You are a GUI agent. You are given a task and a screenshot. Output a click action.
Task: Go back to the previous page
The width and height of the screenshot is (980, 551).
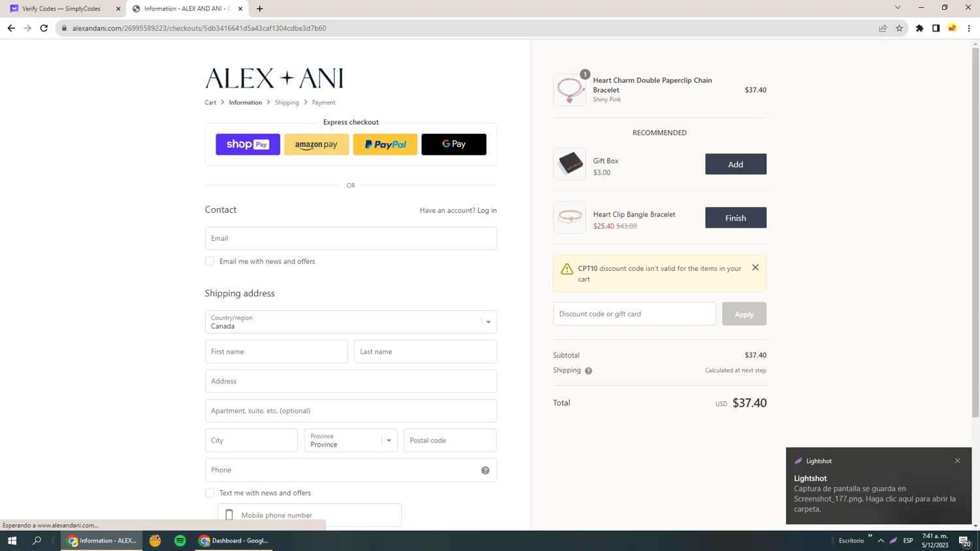(x=11, y=28)
